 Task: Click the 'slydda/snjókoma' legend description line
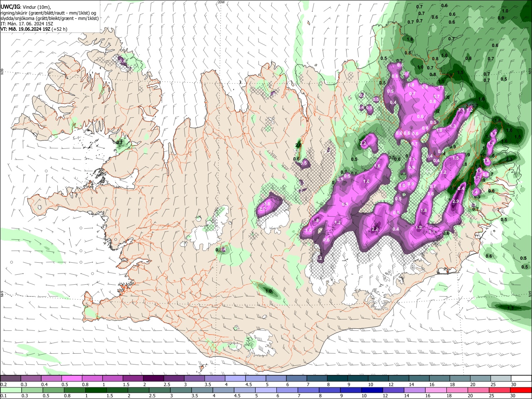click(x=49, y=18)
